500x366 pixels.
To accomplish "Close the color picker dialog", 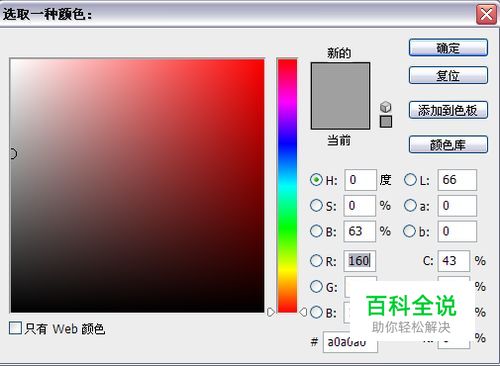I will [x=486, y=14].
